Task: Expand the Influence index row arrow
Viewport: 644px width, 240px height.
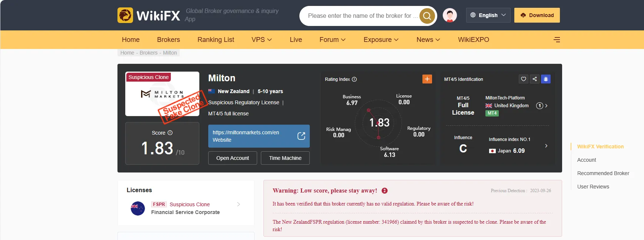Action: [546, 146]
